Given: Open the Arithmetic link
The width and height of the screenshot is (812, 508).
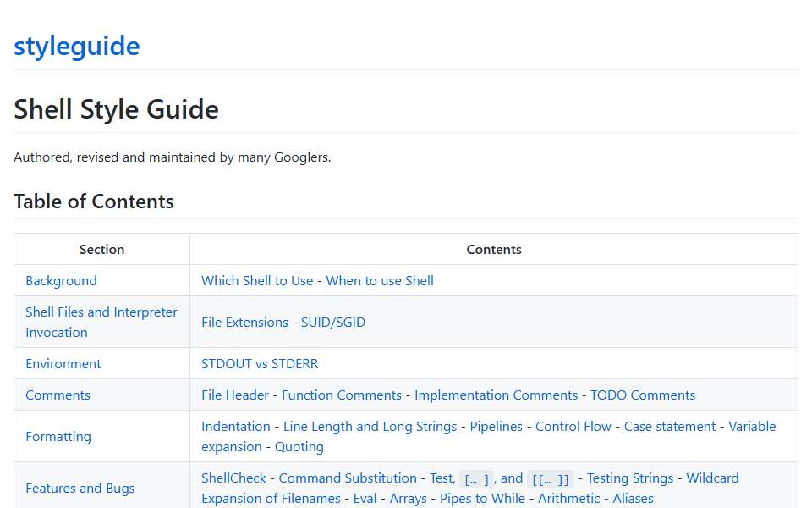Looking at the screenshot, I should tap(568, 499).
